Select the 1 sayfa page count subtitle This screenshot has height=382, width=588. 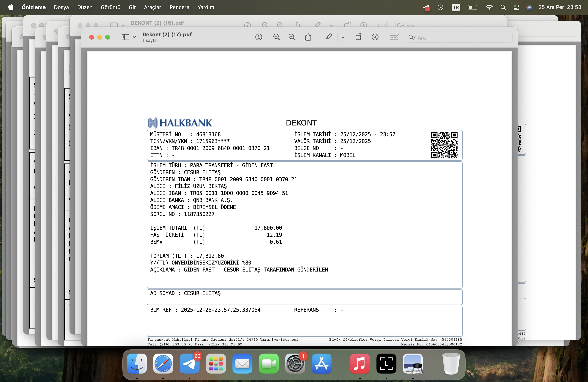(149, 41)
